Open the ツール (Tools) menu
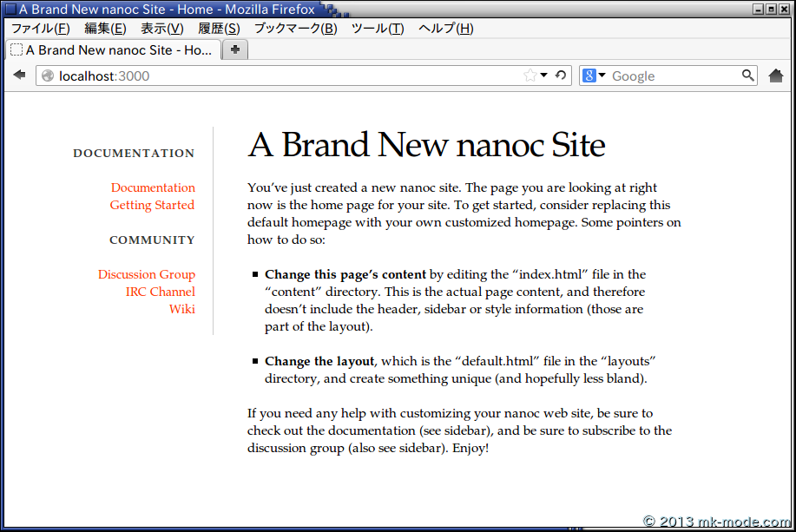 (x=377, y=29)
